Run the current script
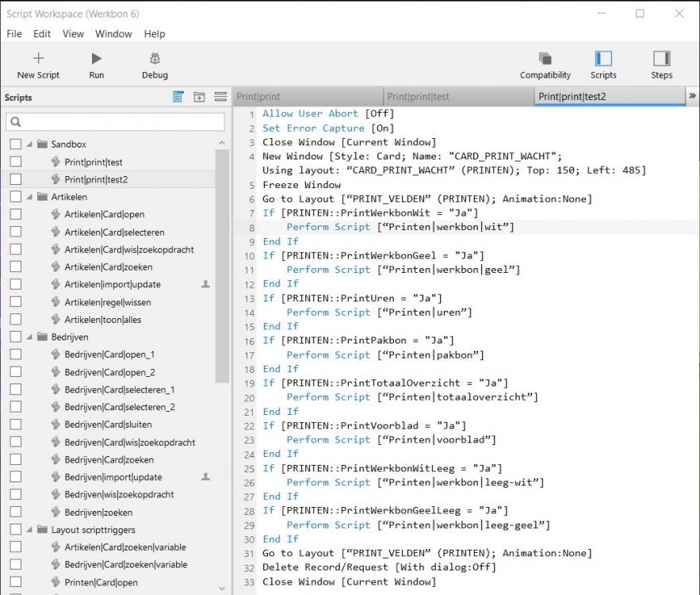Screen dimensions: 700x595 pos(97,59)
